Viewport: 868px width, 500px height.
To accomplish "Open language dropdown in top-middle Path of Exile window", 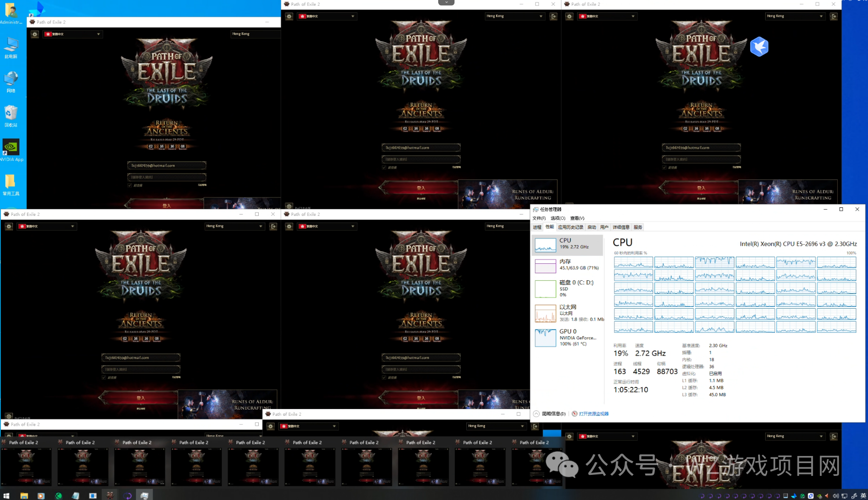I will click(327, 16).
